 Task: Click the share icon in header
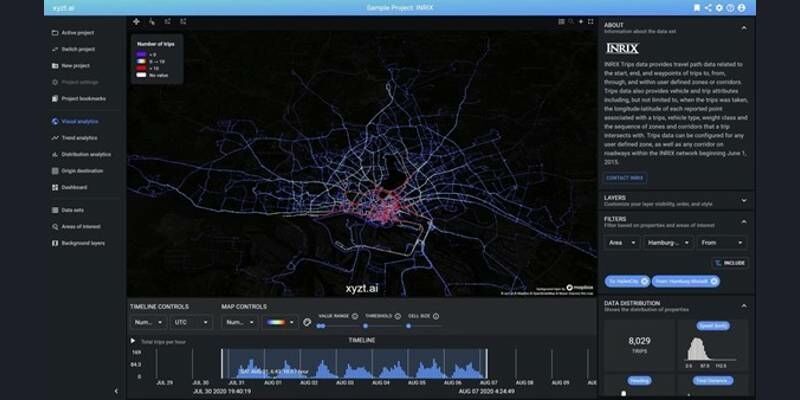tap(708, 8)
